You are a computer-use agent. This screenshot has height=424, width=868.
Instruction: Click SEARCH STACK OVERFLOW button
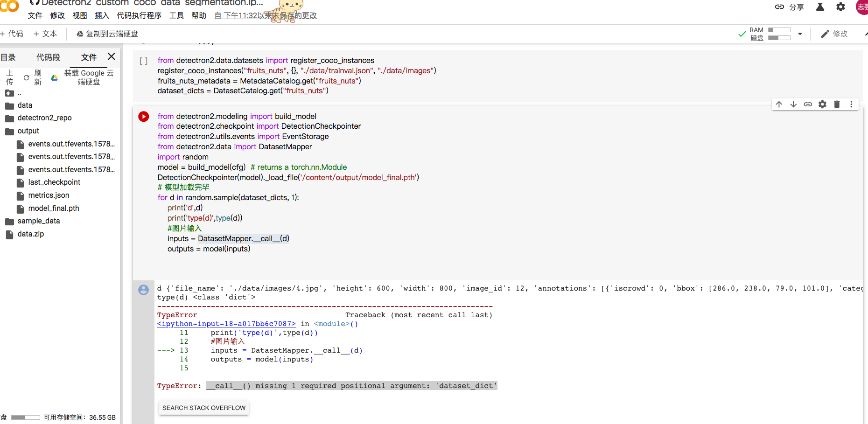click(203, 408)
